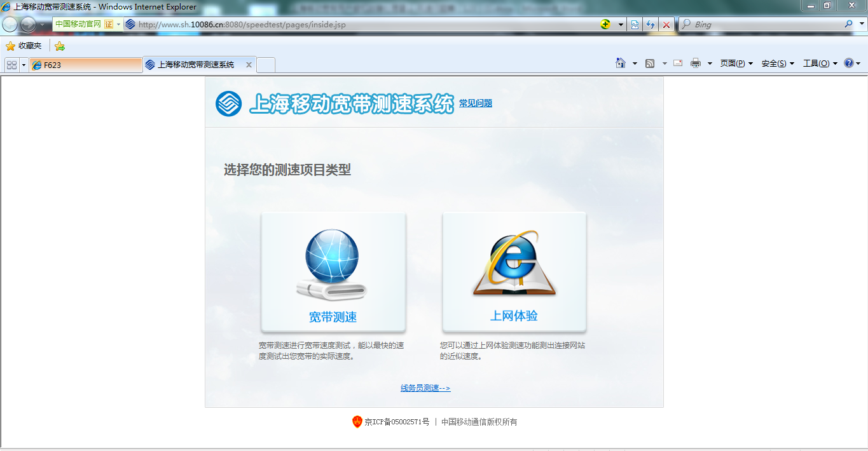
Task: Click the green plus add-on icon
Action: click(605, 24)
